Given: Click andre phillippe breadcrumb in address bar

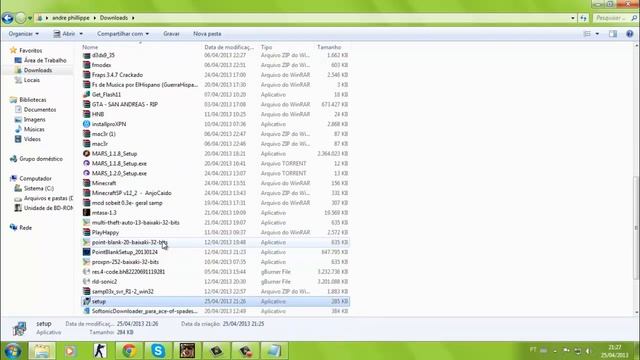Looking at the screenshot, I should (x=70, y=18).
